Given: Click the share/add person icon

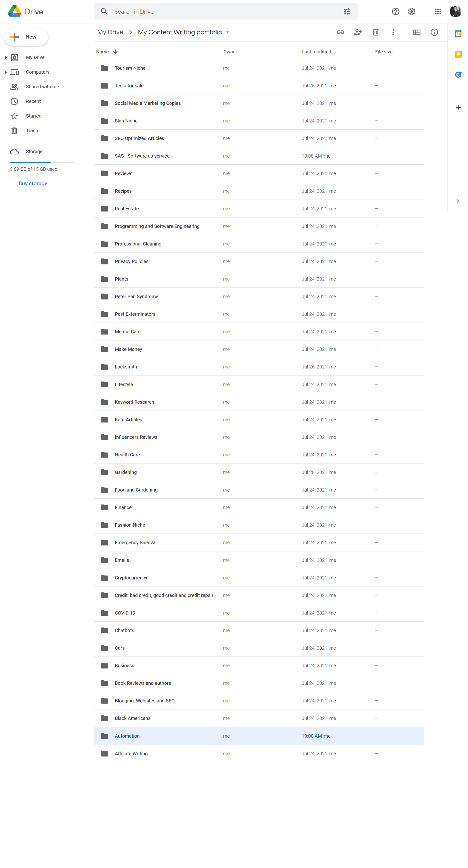Looking at the screenshot, I should click(x=358, y=32).
